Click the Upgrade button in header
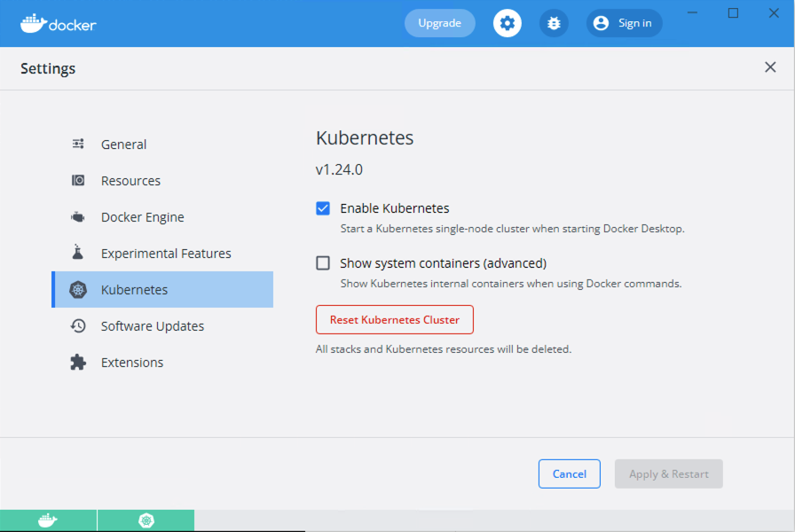Image resolution: width=795 pixels, height=532 pixels. click(x=439, y=23)
